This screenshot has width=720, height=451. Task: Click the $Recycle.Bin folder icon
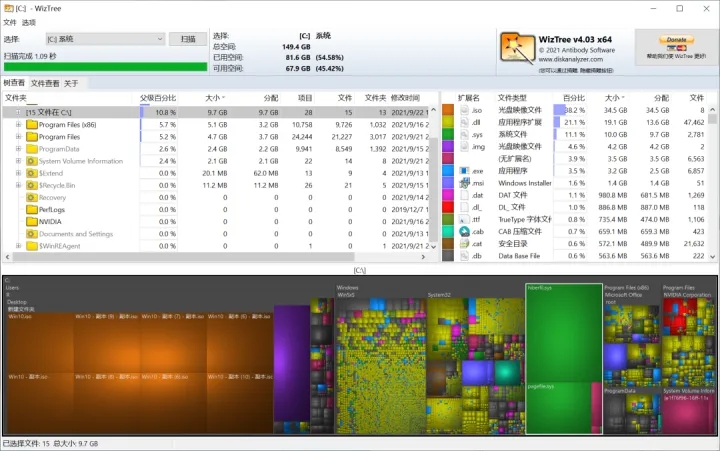[x=32, y=186]
